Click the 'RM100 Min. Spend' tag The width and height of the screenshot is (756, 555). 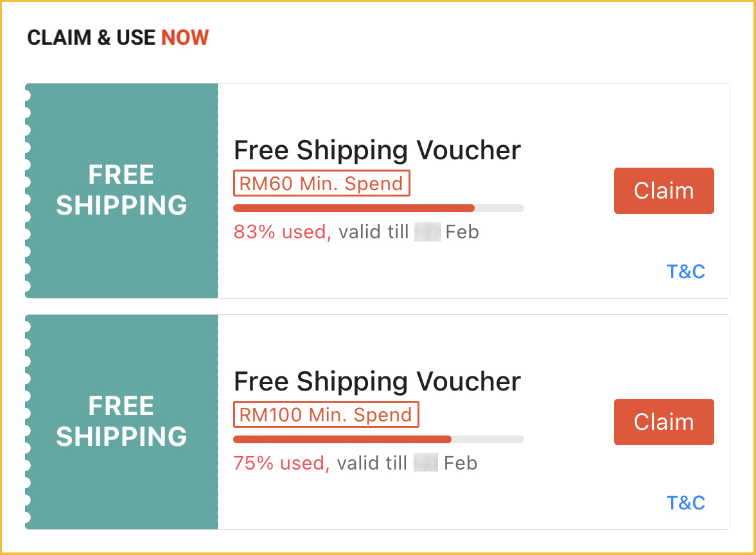click(x=326, y=415)
